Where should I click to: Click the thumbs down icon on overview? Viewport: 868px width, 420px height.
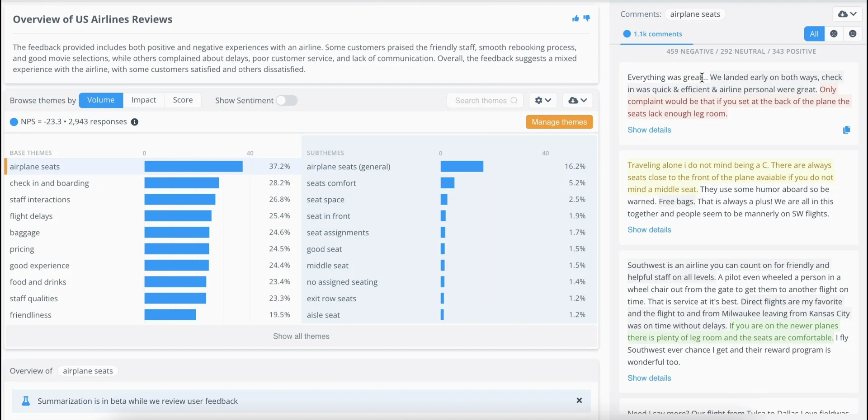coord(587,19)
